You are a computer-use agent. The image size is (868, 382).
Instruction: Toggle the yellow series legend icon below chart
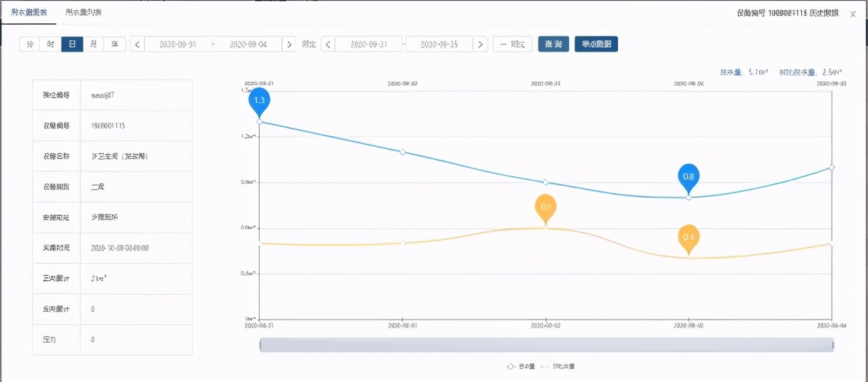(546, 367)
